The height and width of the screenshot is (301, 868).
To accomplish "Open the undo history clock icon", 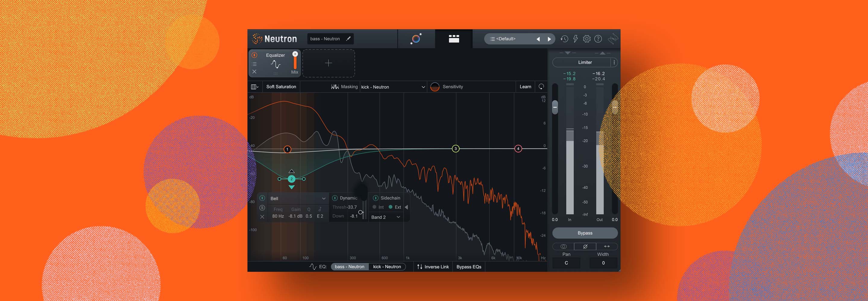I will tap(564, 39).
